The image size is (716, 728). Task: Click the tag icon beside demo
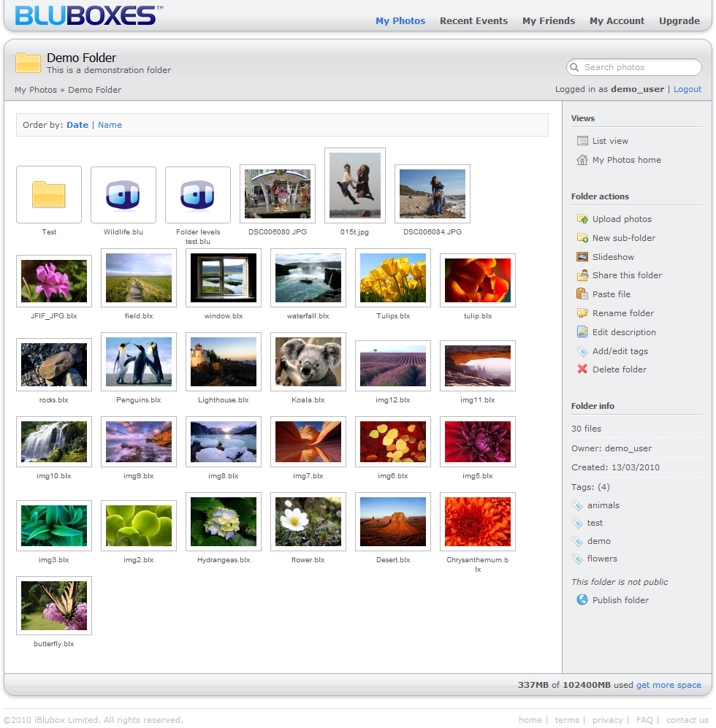tap(577, 541)
